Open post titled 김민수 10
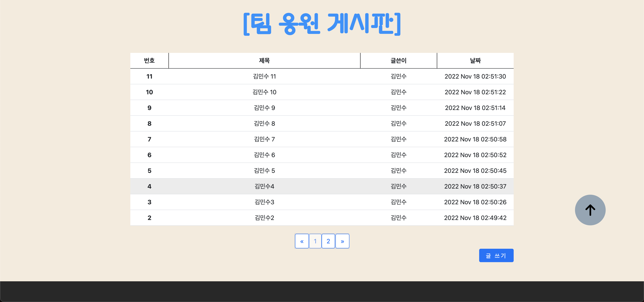Screen dimensions: 644x302 click(x=264, y=92)
